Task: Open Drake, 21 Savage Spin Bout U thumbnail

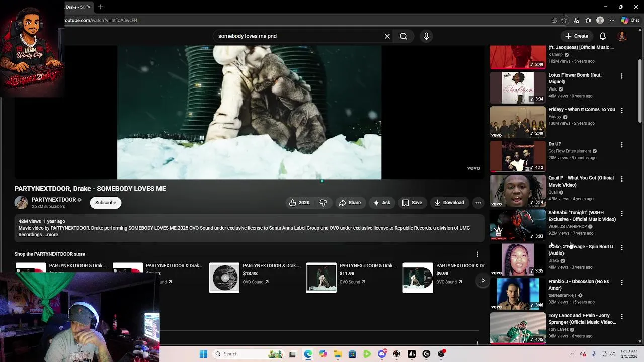Action: 518,259
